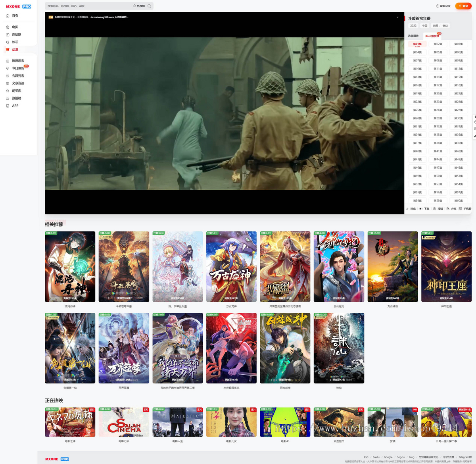Click the Google footer link

388,457
